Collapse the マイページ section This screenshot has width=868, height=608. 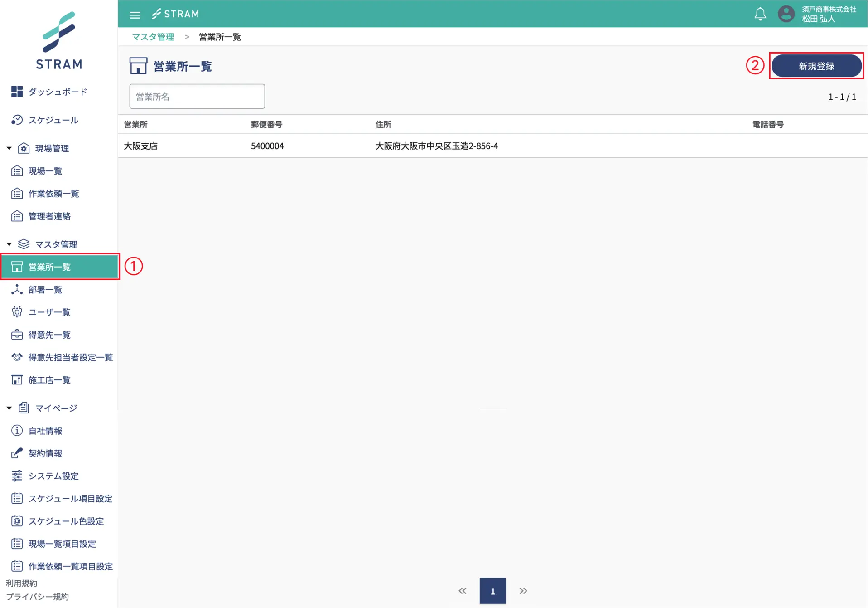point(9,408)
